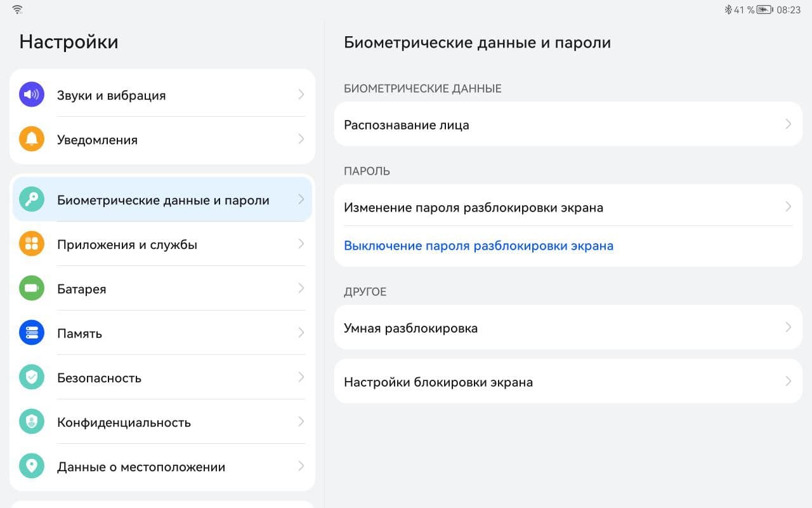812x508 pixels.
Task: Go to Приложения и службы section
Action: [127, 244]
